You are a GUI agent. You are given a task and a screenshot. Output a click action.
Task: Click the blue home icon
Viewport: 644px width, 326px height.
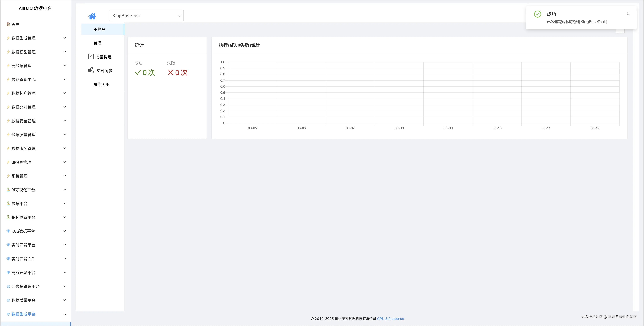click(x=92, y=16)
